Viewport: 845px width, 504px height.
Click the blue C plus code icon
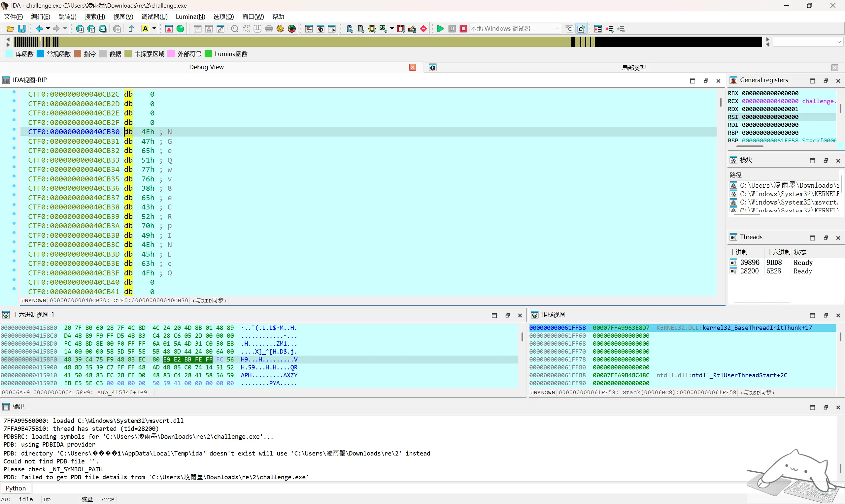tap(350, 29)
